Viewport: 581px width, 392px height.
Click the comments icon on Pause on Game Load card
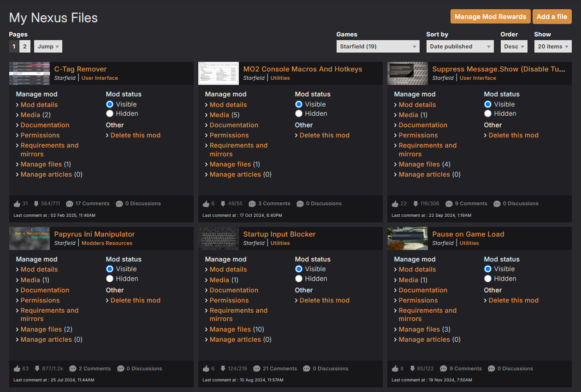tap(444, 369)
